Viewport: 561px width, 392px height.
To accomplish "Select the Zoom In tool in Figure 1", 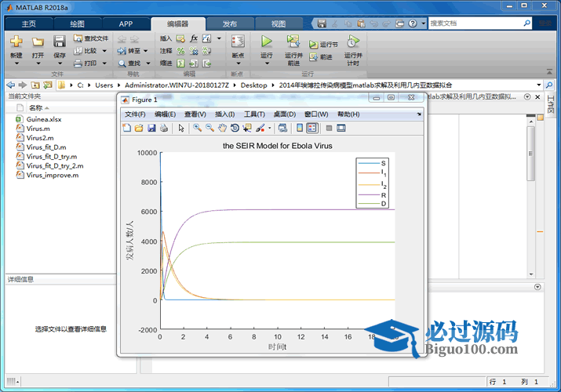I will pyautogui.click(x=198, y=128).
